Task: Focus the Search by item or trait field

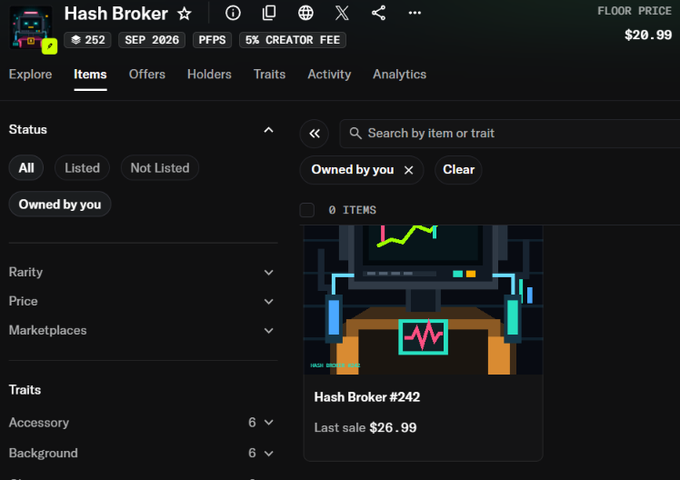Action: (510, 134)
